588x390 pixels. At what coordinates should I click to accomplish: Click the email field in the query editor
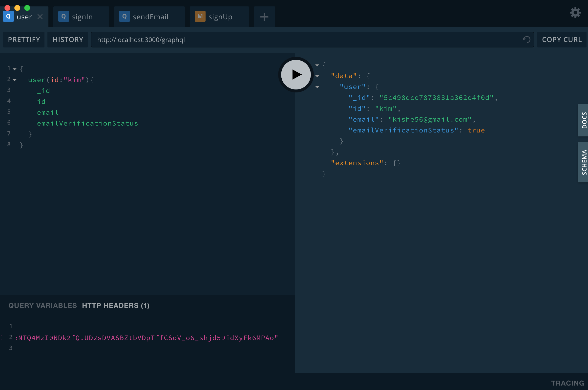(48, 112)
